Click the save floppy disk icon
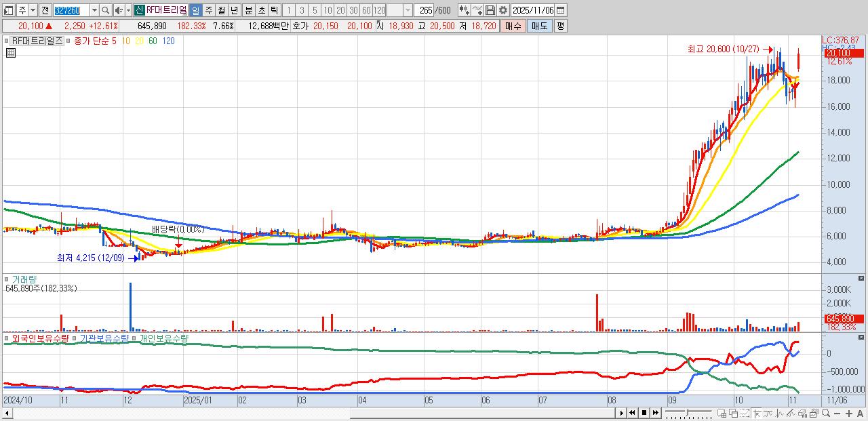This screenshot has height=421, width=868. tap(490, 10)
